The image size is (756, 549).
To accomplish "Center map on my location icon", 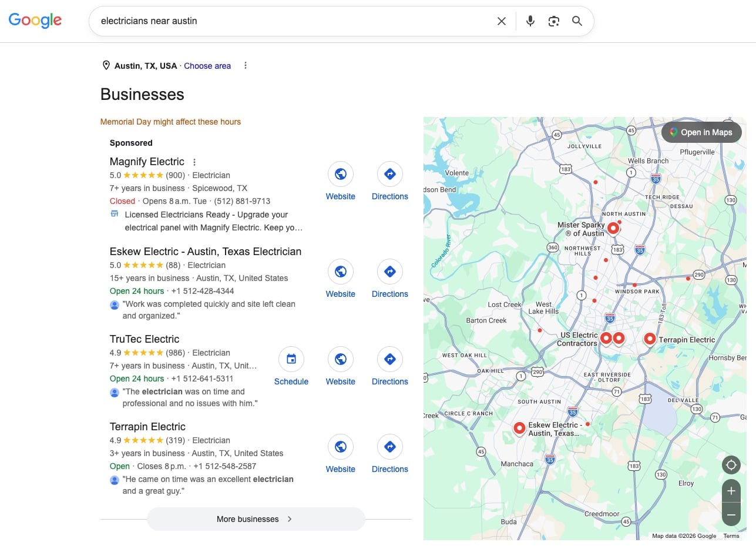I will pyautogui.click(x=731, y=466).
